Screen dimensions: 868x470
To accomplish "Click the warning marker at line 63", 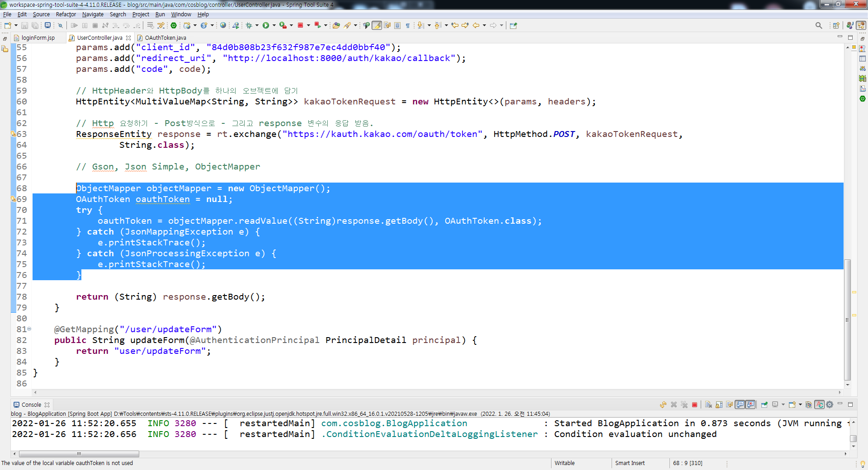I will tap(14, 134).
